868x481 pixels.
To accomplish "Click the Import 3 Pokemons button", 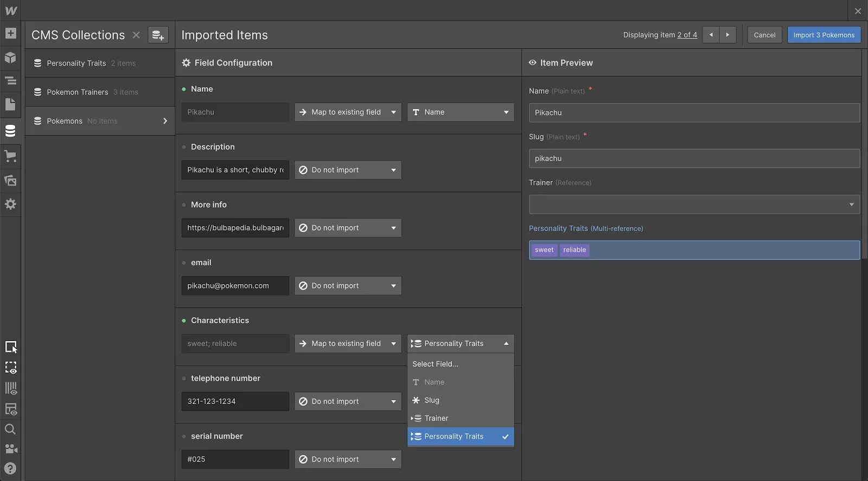I will pyautogui.click(x=824, y=35).
